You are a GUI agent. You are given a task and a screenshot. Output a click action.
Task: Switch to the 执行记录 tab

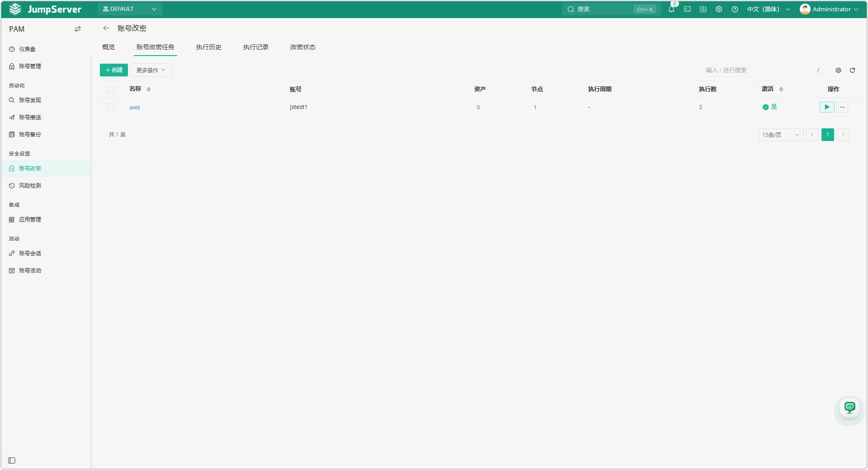tap(256, 47)
